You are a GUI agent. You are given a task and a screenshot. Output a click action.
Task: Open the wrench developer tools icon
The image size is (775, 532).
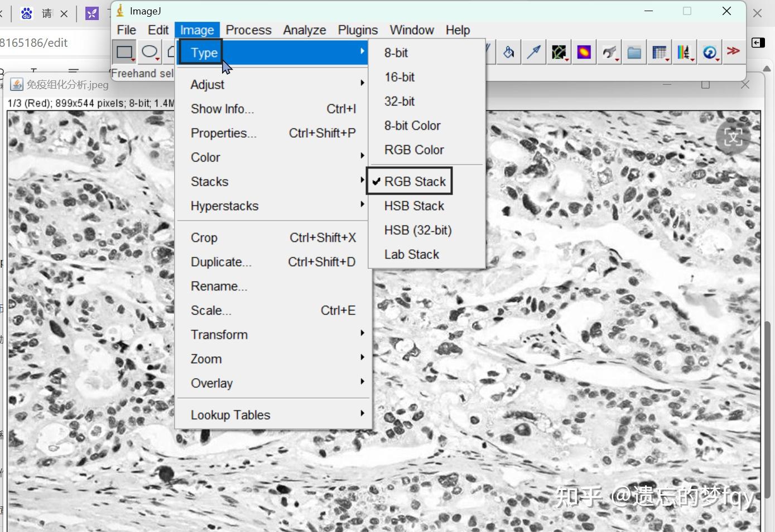tap(609, 52)
